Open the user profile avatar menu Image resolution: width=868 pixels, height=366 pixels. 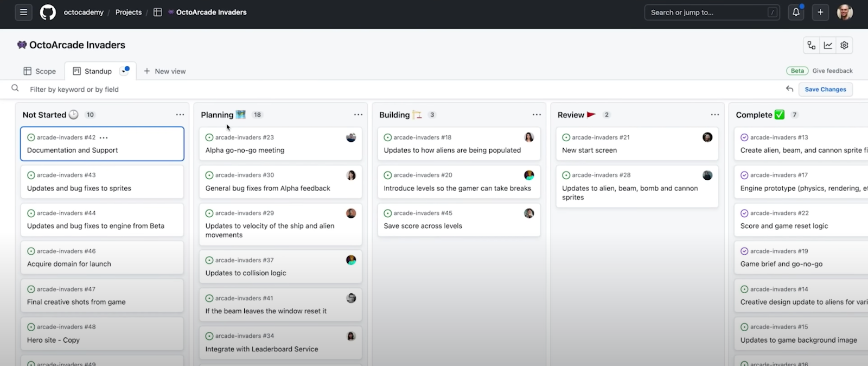point(845,12)
